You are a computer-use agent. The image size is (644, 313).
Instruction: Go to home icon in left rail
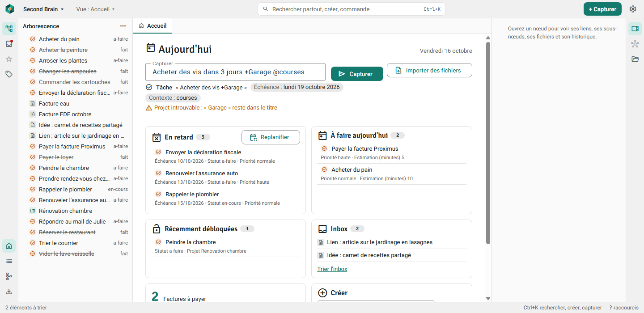click(x=9, y=246)
